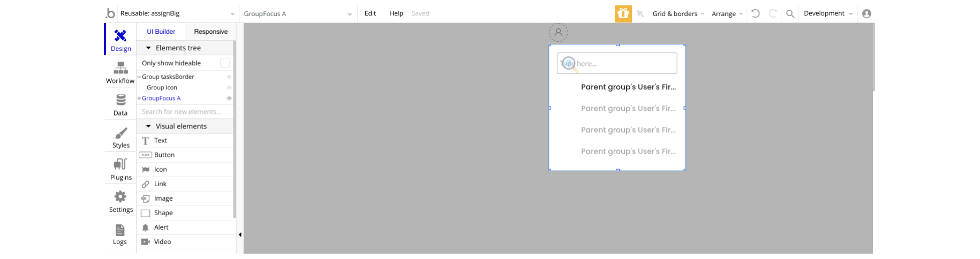Open the Help menu

[396, 13]
